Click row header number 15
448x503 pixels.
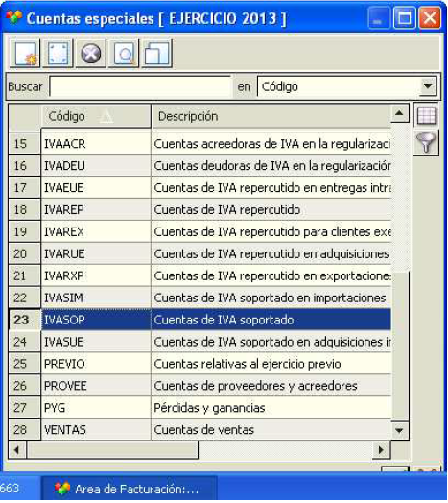pos(24,143)
